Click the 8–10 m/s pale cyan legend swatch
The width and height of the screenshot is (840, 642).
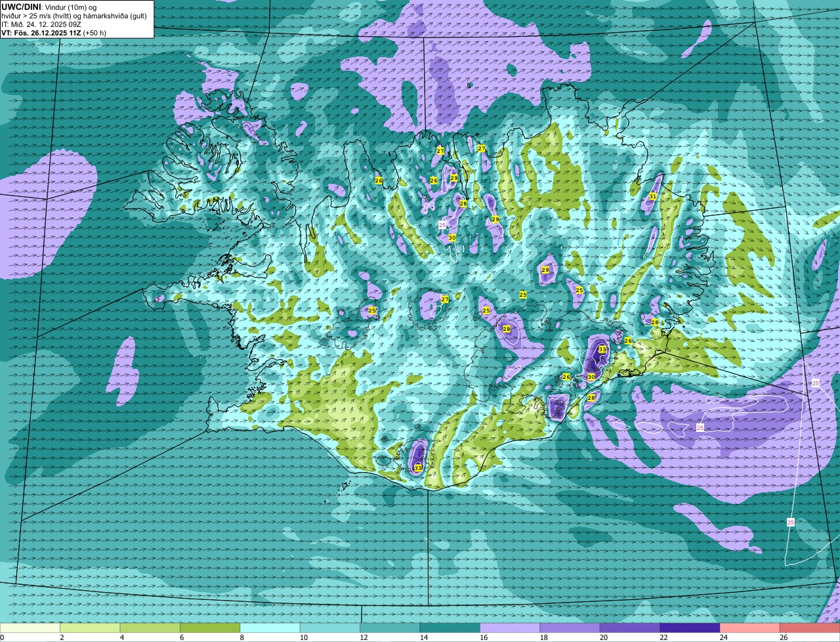[x=270, y=628]
